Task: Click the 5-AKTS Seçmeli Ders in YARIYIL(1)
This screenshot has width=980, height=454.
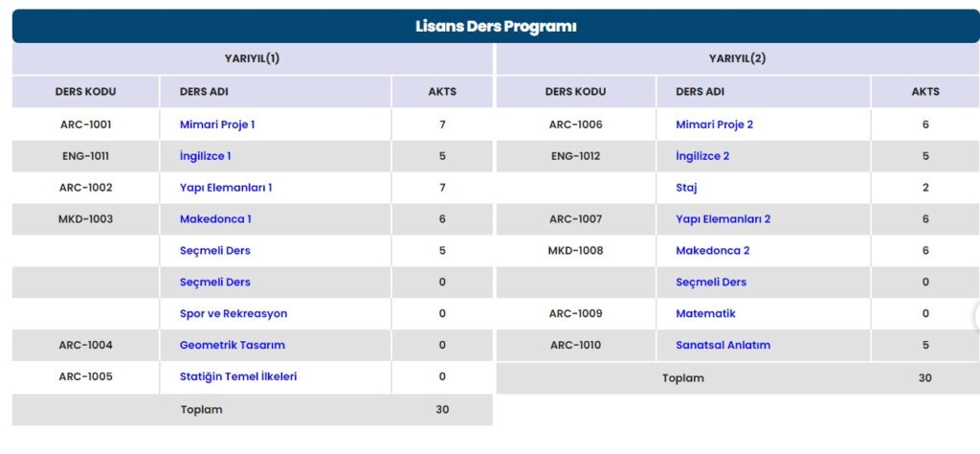Action: click(x=215, y=251)
